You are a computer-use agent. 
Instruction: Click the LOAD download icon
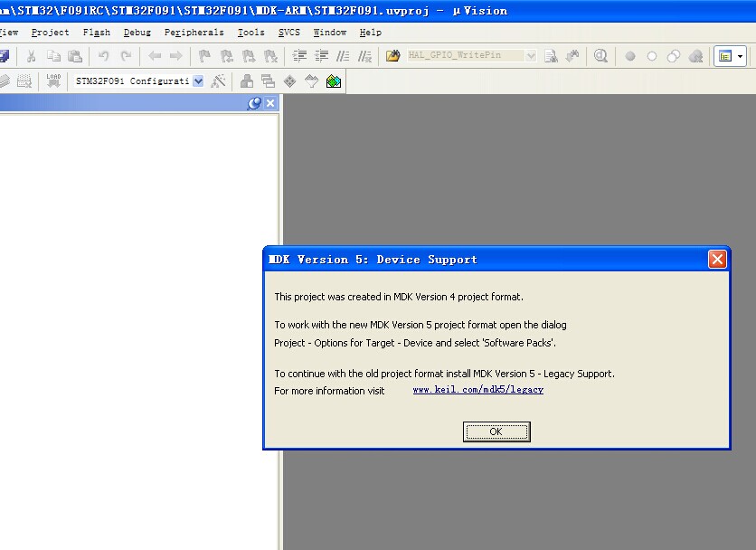pyautogui.click(x=53, y=81)
